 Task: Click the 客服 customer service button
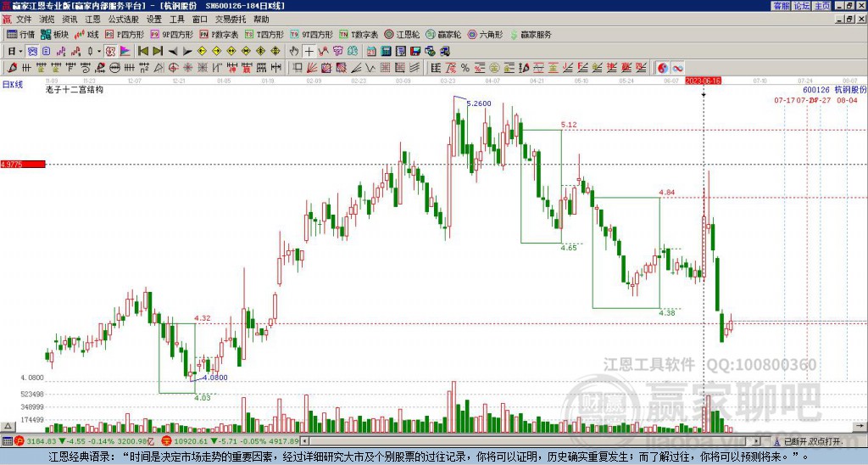coord(782,6)
